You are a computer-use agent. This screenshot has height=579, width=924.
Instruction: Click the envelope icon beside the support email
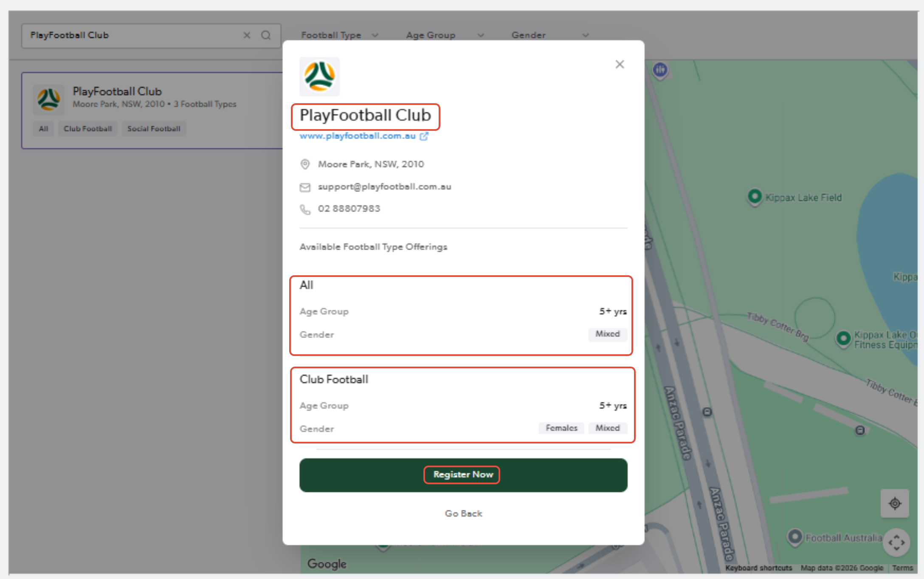coord(305,187)
